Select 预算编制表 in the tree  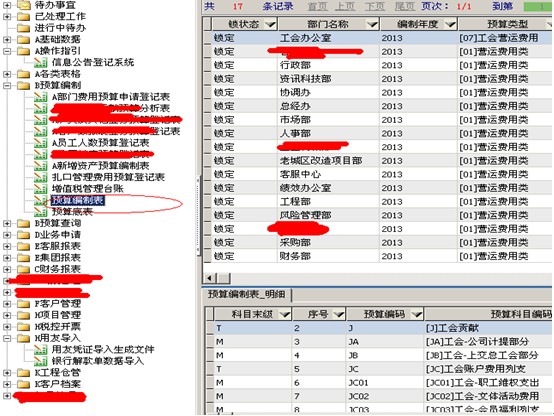point(78,200)
